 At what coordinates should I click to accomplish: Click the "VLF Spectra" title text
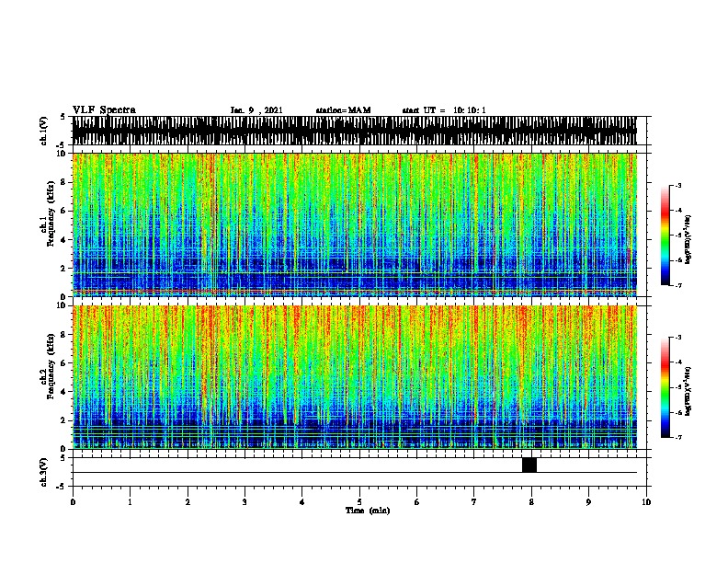[104, 110]
